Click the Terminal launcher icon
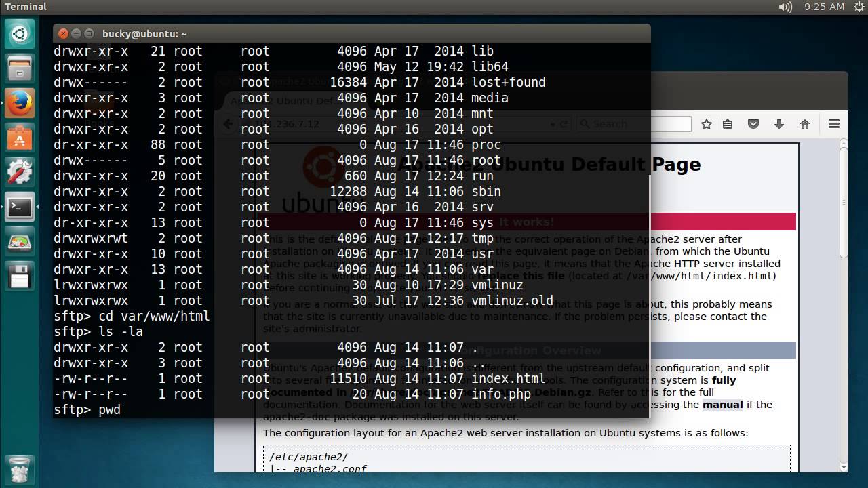Image resolution: width=868 pixels, height=488 pixels. tap(20, 208)
